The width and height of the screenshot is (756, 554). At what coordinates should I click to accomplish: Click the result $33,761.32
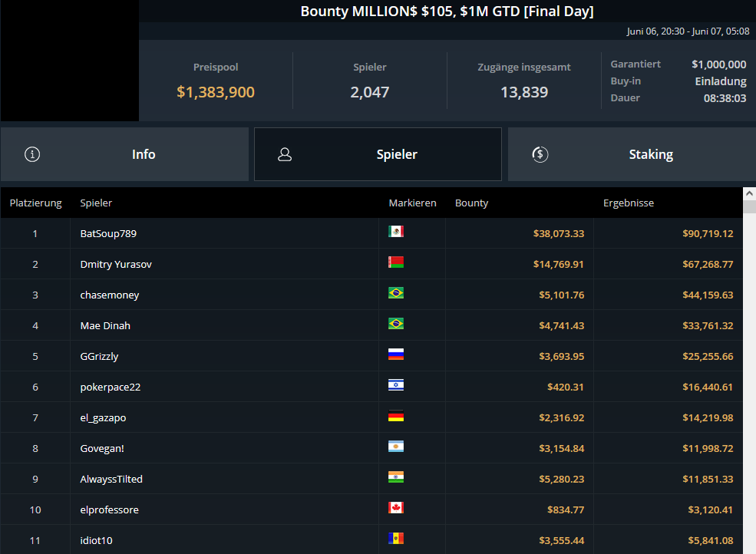[x=708, y=325]
